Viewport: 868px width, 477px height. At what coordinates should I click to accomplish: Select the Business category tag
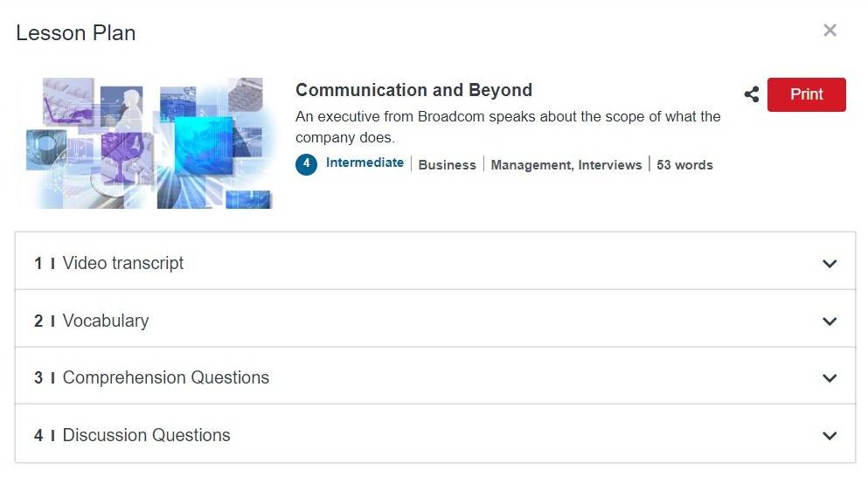[x=447, y=165]
